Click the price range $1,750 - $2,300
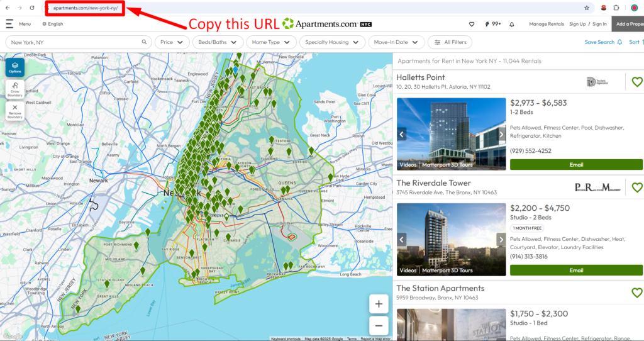Screen dimensions: 644x341 [x=538, y=313]
